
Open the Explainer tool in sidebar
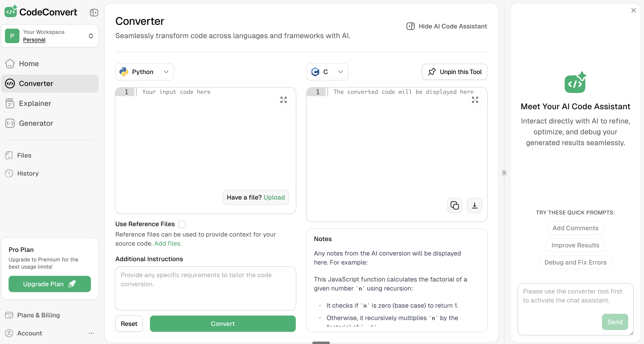coord(35,103)
